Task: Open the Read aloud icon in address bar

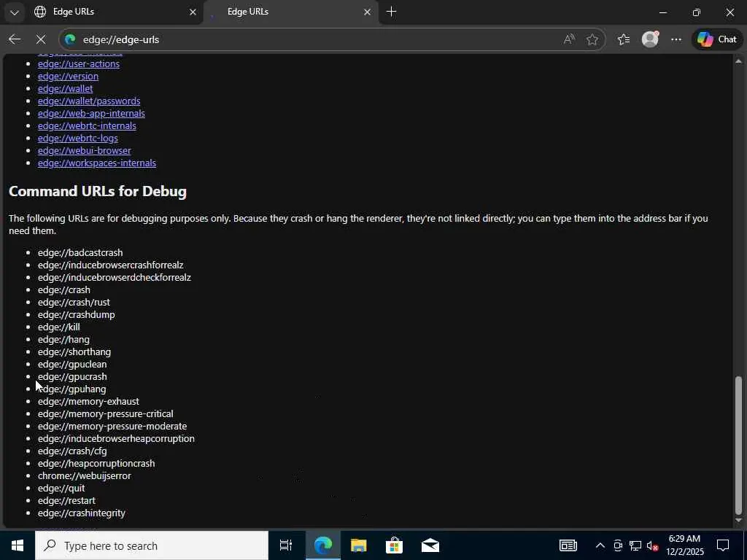Action: click(x=569, y=39)
